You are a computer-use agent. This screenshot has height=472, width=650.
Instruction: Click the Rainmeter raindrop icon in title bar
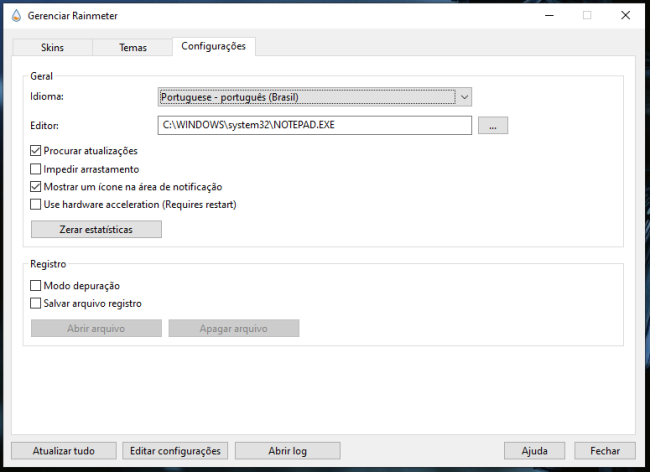[16, 16]
